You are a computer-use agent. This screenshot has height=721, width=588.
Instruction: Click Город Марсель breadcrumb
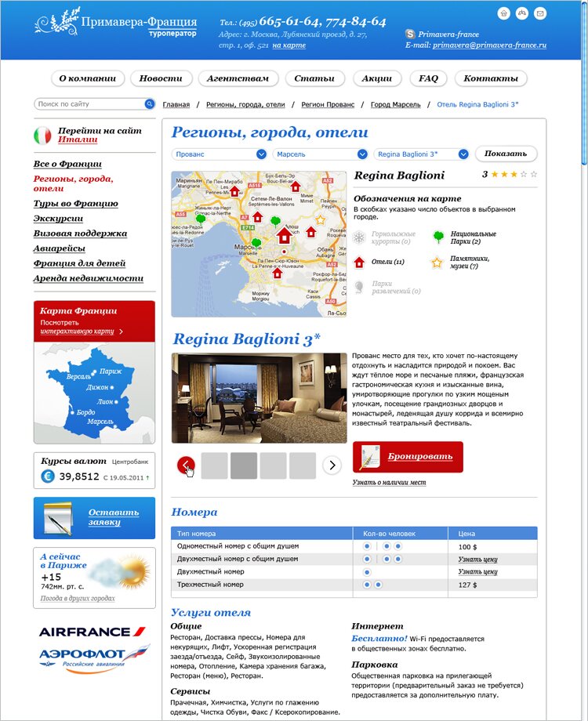pyautogui.click(x=396, y=104)
